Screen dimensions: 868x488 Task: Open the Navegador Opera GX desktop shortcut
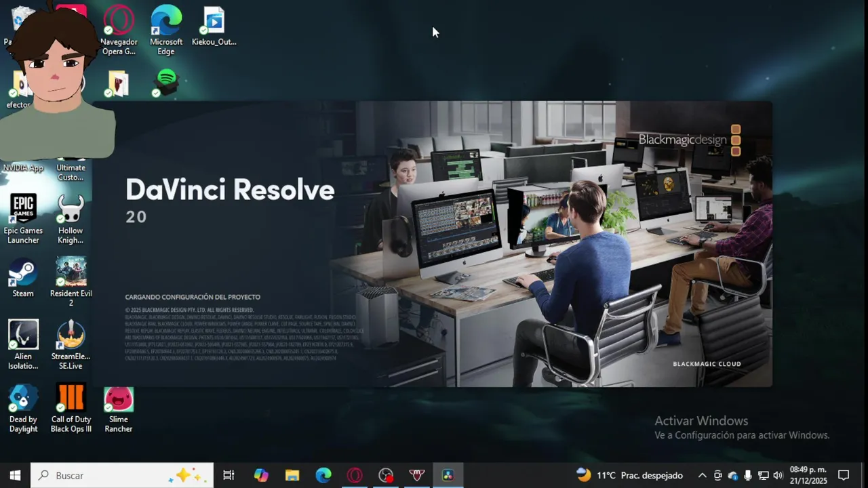tap(119, 30)
